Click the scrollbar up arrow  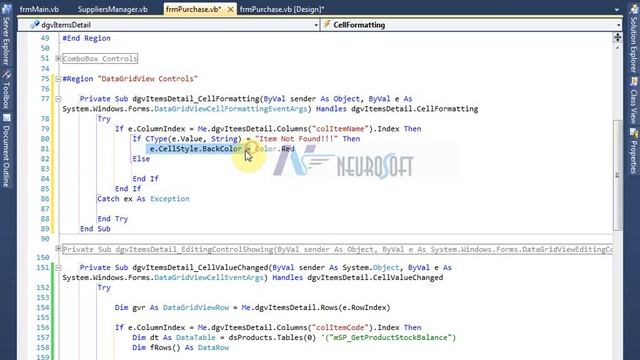pos(617,48)
